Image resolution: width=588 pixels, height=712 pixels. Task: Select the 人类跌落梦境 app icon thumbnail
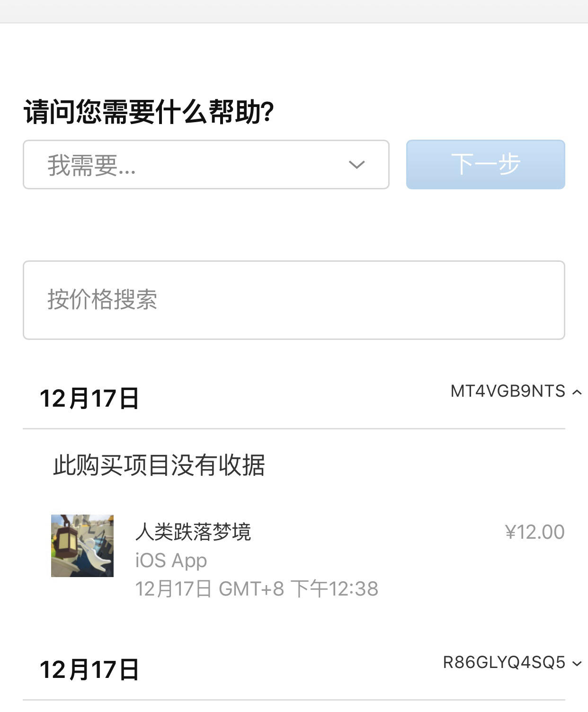click(82, 546)
